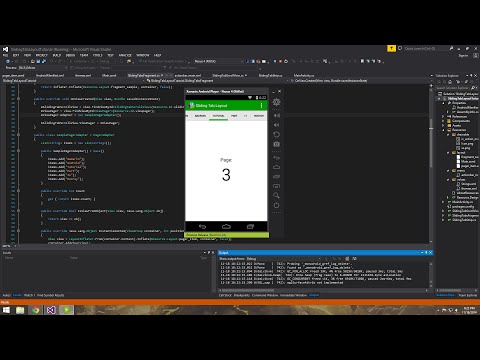The width and height of the screenshot is (480, 360).
Task: Tap Android back navigation button
Action: click(202, 227)
